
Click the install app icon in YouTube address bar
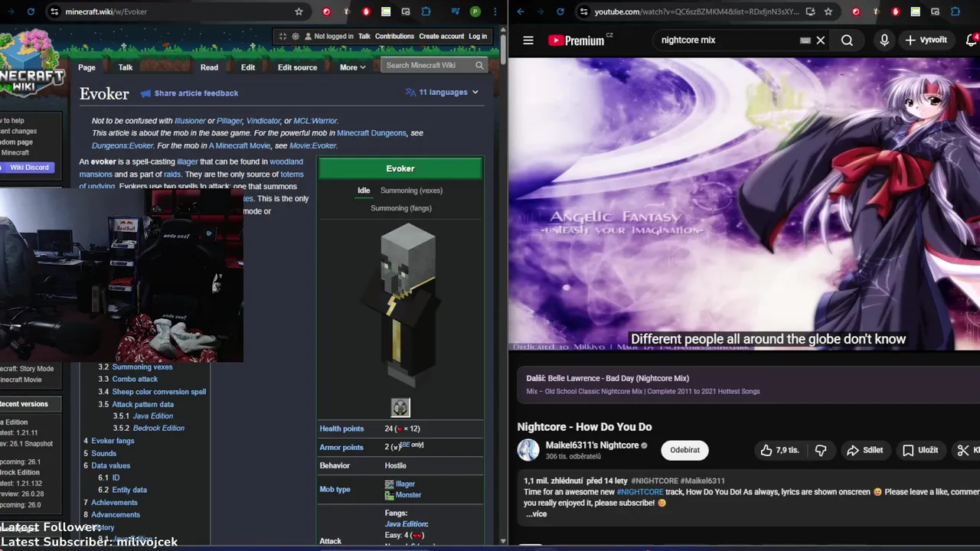[x=810, y=11]
